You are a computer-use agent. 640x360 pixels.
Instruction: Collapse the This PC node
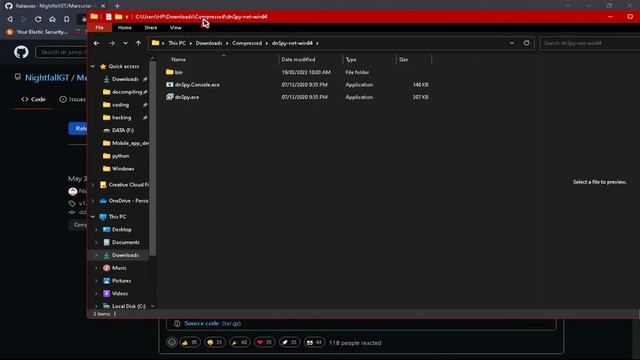pyautogui.click(x=93, y=217)
